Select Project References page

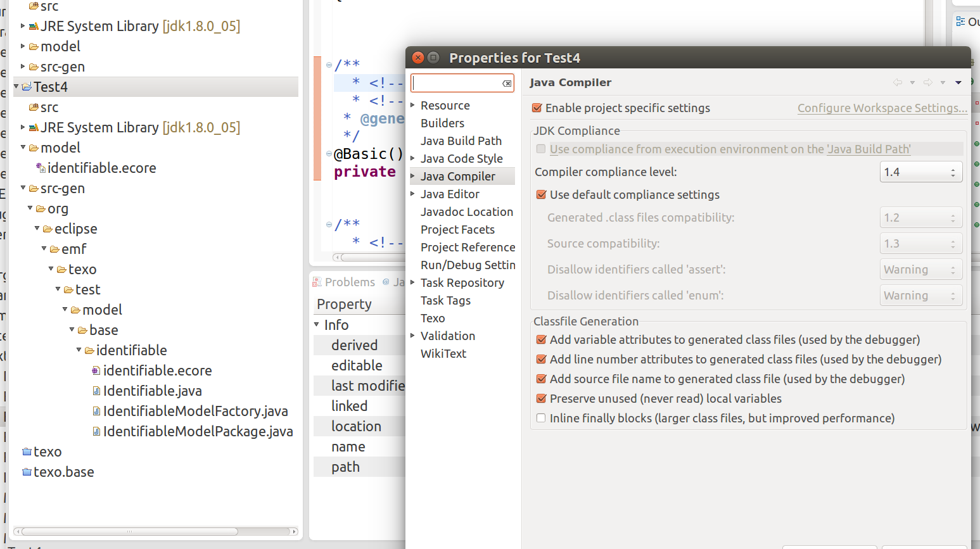pos(468,247)
